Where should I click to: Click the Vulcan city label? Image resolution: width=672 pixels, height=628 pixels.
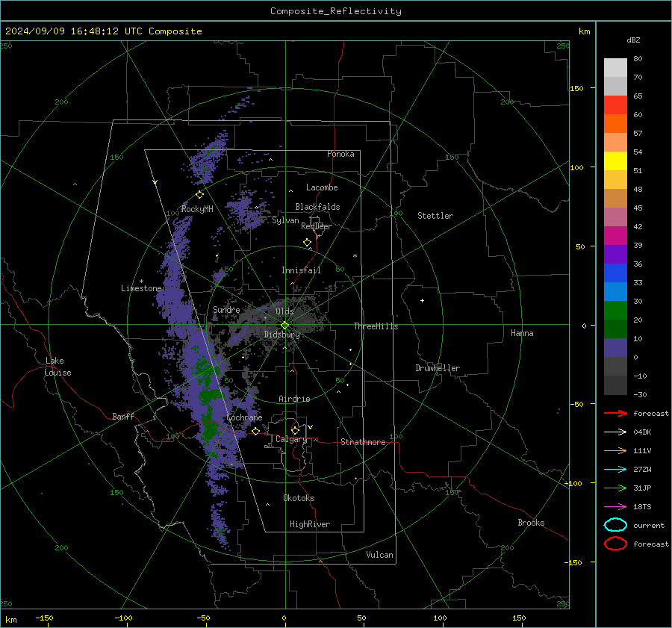[379, 555]
